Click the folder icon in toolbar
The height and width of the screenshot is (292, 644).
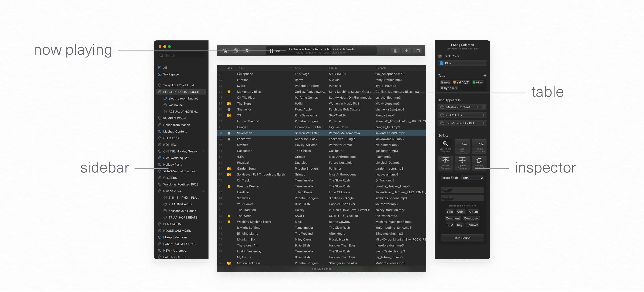(417, 50)
